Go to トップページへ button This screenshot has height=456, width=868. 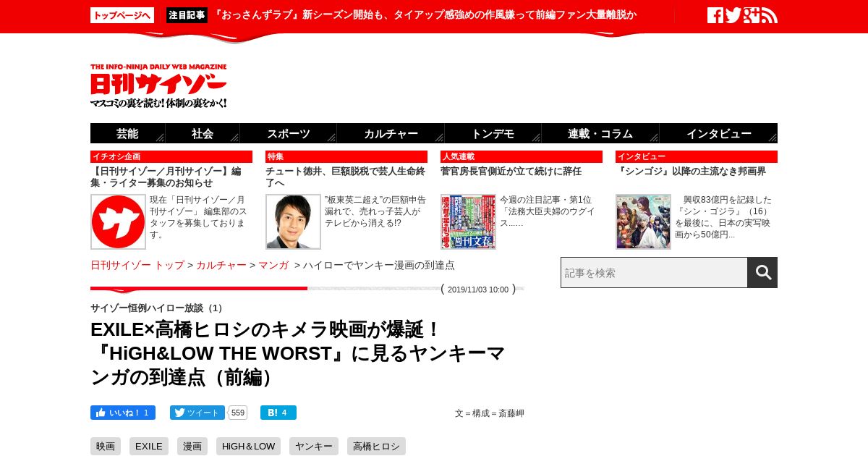click(122, 15)
